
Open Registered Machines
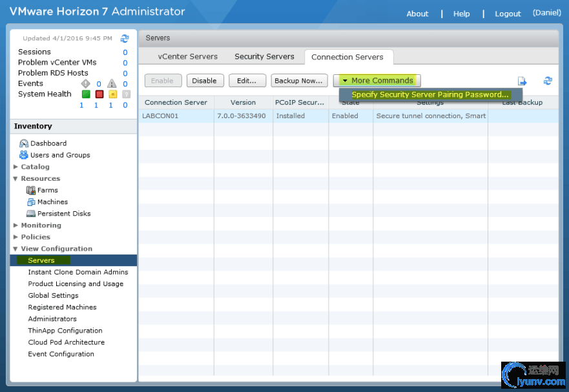62,307
